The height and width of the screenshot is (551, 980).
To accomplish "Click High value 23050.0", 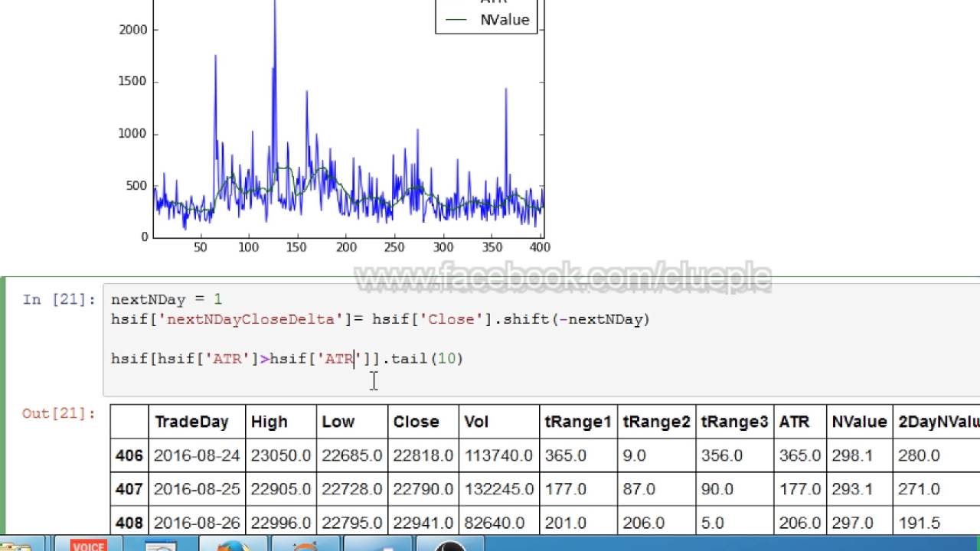I will 281,455.
